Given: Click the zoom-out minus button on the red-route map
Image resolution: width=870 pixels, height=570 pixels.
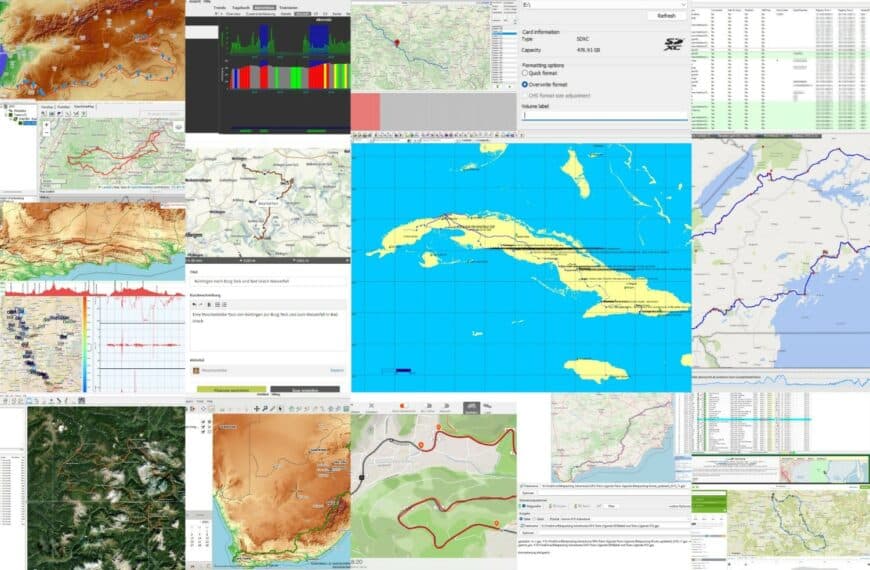Looking at the screenshot, I should tap(46, 133).
